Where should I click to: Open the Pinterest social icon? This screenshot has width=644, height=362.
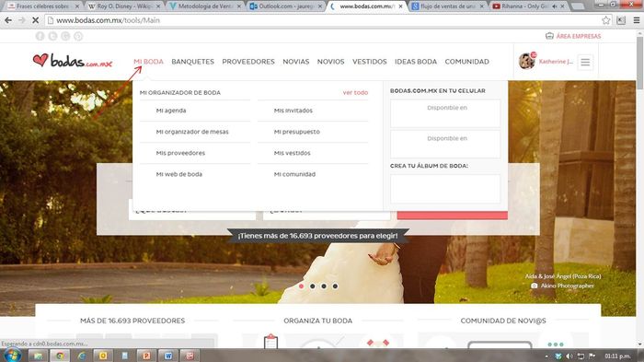(x=78, y=36)
